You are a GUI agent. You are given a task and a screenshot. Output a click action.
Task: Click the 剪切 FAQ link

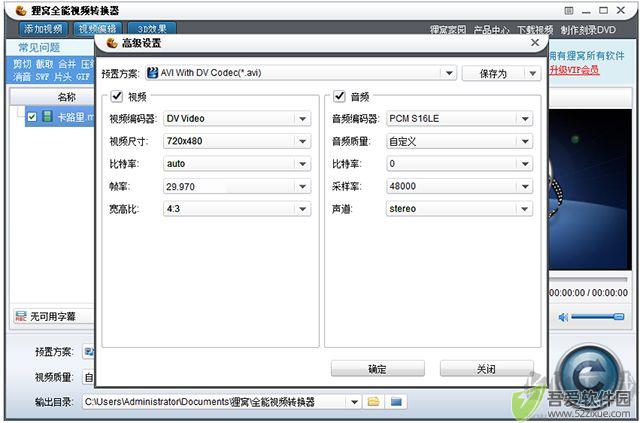point(22,64)
